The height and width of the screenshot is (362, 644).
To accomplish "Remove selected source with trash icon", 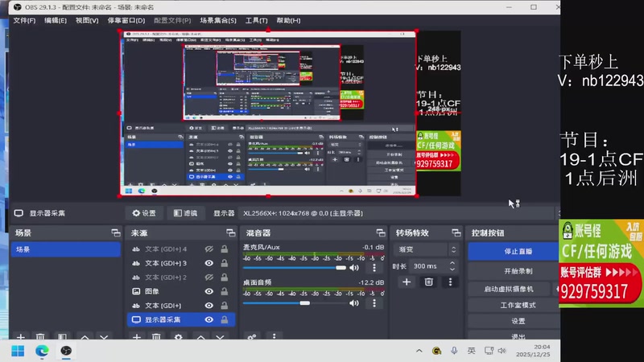I will click(x=156, y=337).
